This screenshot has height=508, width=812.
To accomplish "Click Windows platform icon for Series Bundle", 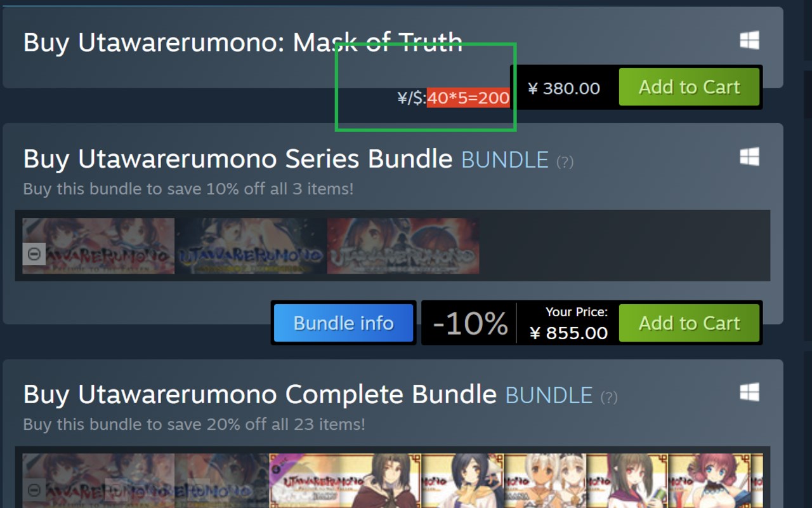I will 749,157.
